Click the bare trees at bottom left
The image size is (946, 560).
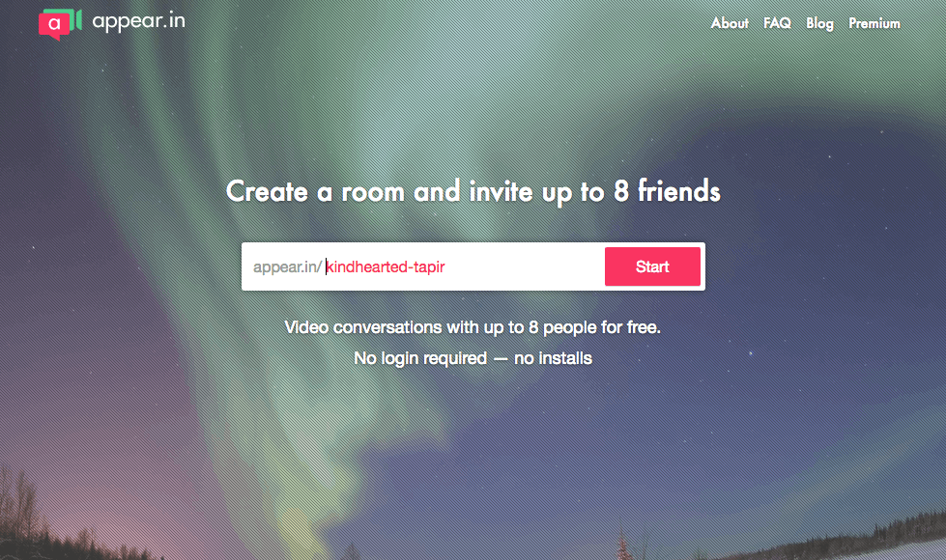[x=24, y=513]
